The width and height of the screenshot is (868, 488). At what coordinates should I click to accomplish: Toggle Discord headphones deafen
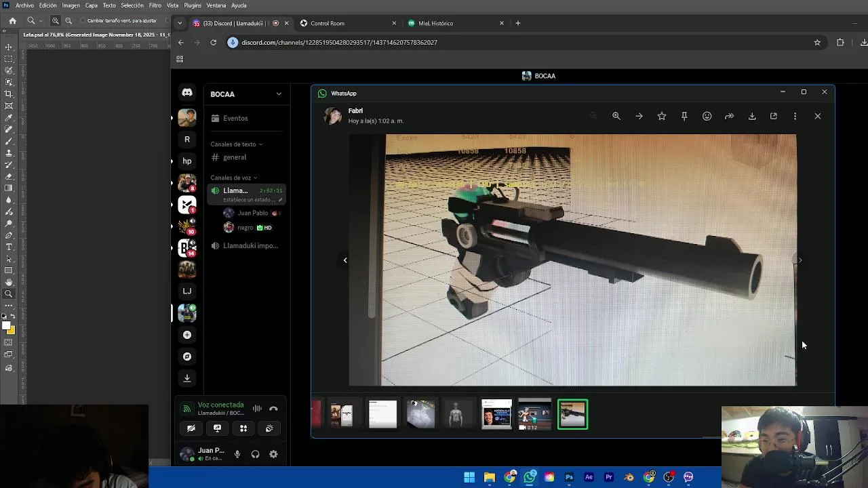coord(255,454)
